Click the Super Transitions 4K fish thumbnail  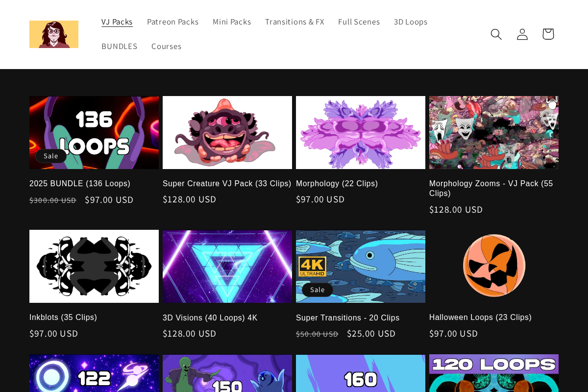(361, 266)
